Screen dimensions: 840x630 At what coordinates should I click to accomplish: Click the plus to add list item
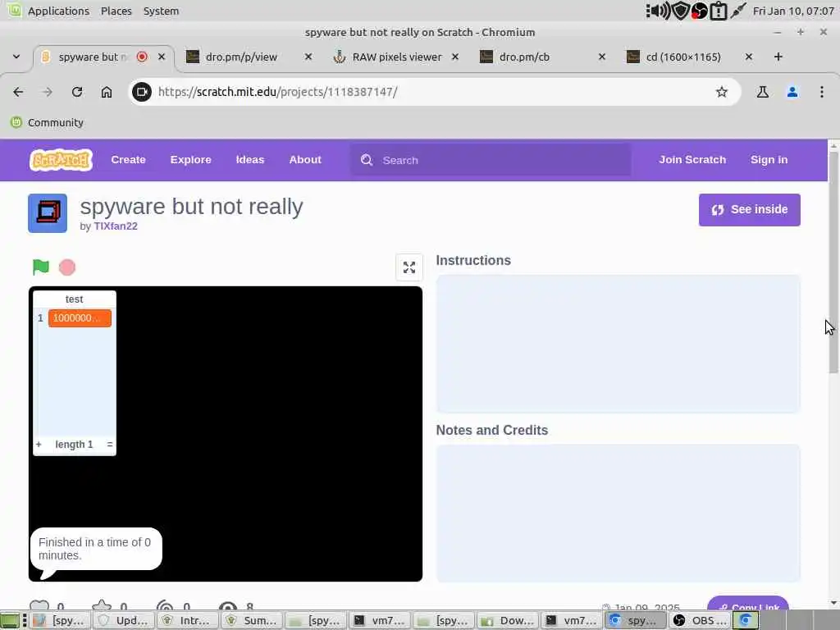pos(39,444)
